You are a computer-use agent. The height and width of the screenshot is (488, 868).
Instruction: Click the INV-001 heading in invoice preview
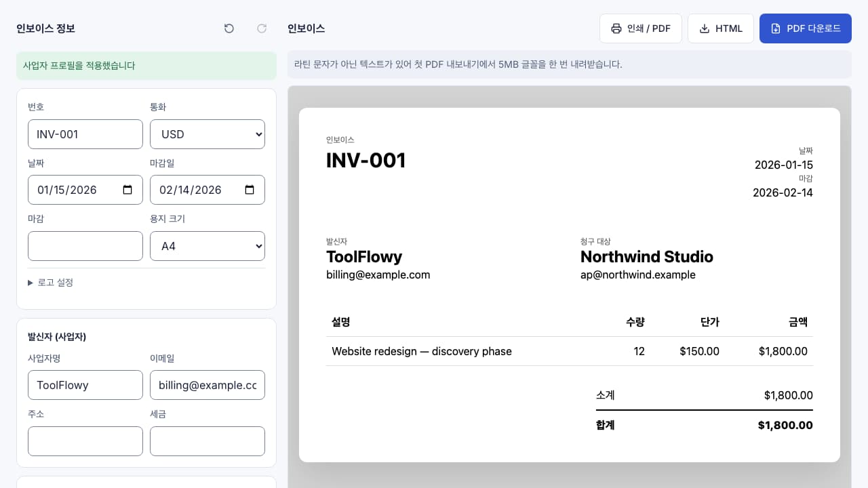[x=366, y=161]
